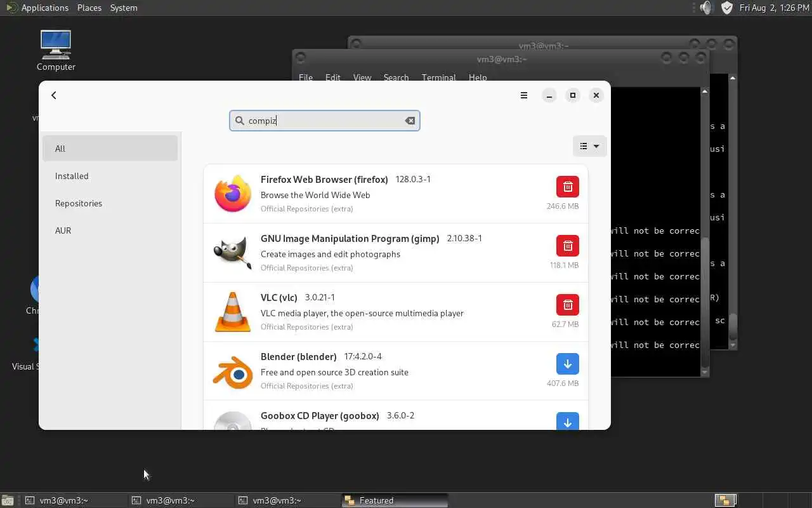Screen dimensions: 812x508
Task: Open the View menu in terminal window
Action: [362, 77]
